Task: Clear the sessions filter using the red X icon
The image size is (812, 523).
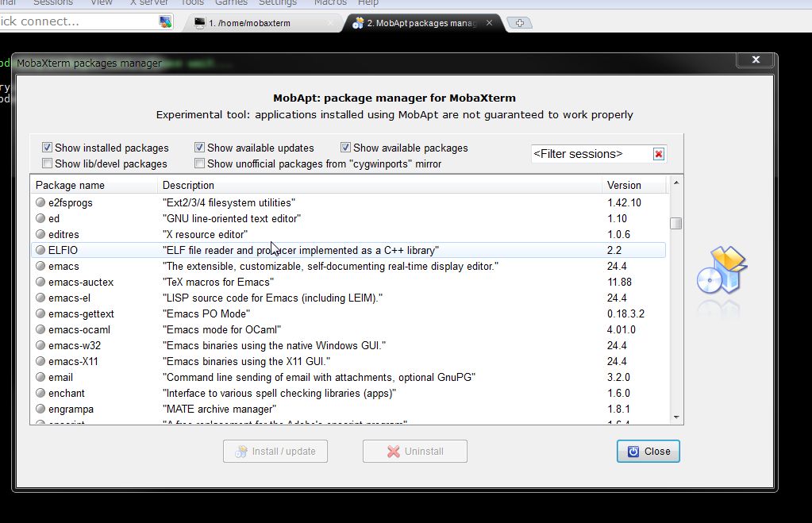Action: point(658,154)
